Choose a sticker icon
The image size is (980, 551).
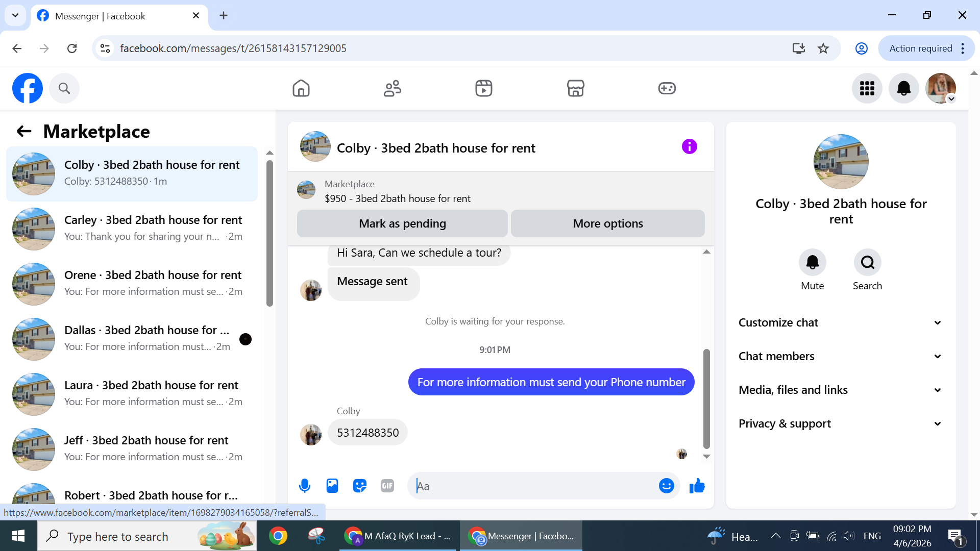(x=360, y=486)
